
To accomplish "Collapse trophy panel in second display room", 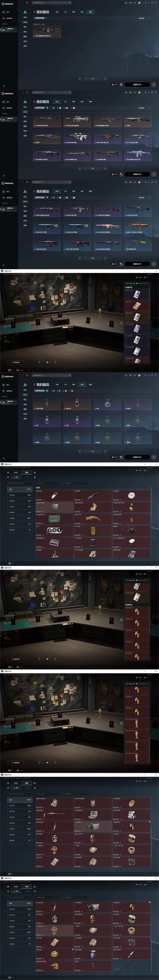I will (121, 620).
